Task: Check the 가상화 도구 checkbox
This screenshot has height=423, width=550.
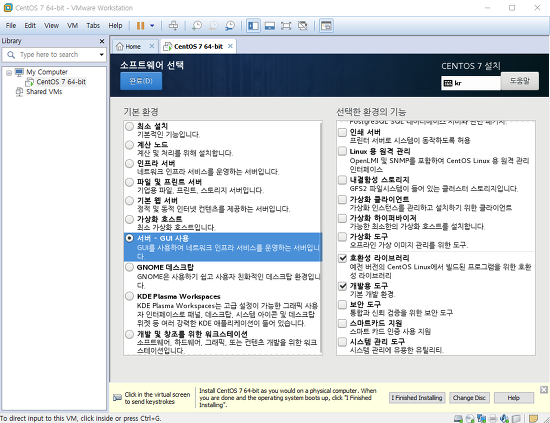Action: (342, 237)
